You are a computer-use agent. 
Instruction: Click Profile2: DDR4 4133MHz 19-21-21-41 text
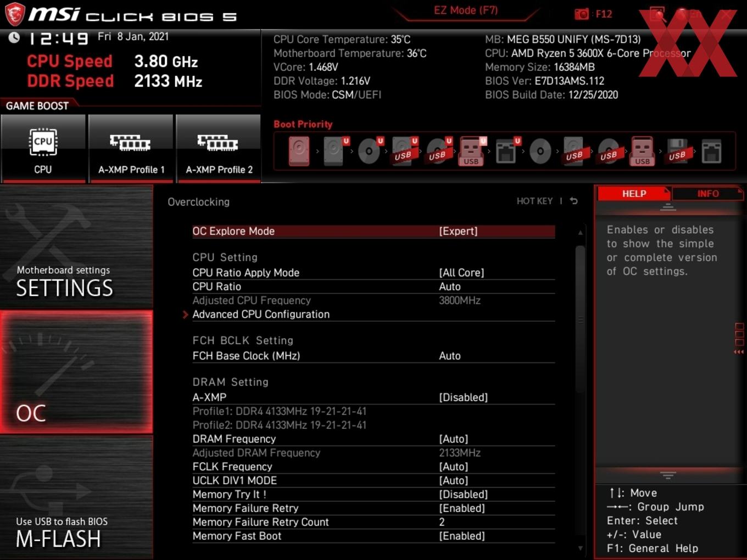(x=279, y=425)
